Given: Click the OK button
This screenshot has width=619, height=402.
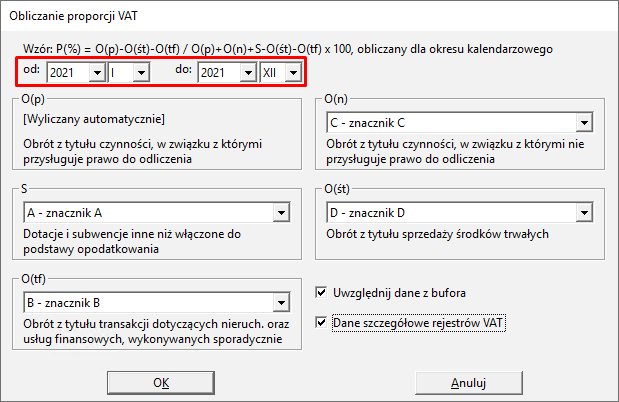Looking at the screenshot, I should click(x=161, y=382).
